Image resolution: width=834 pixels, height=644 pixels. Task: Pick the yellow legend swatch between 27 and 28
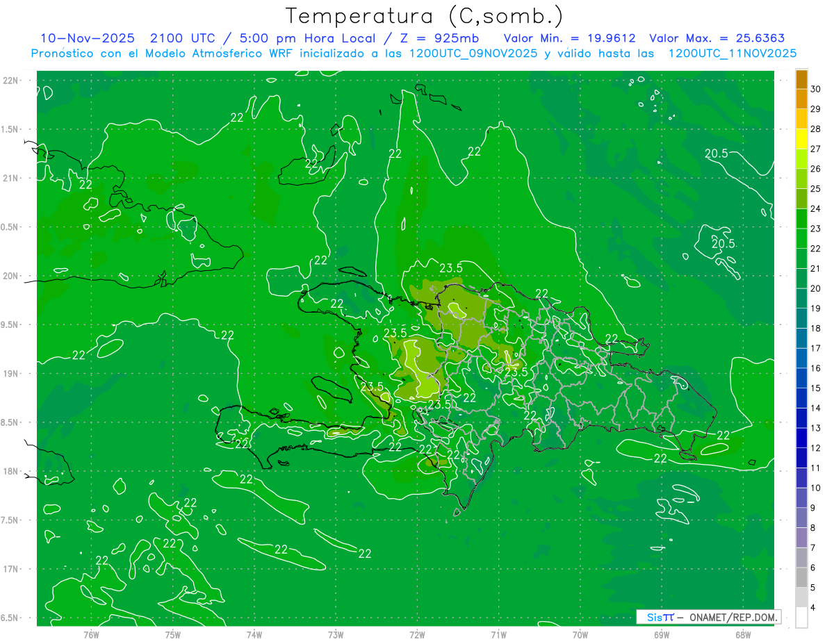click(801, 139)
